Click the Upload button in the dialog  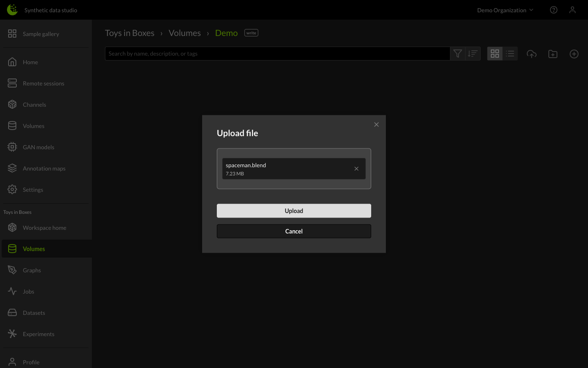tap(294, 211)
